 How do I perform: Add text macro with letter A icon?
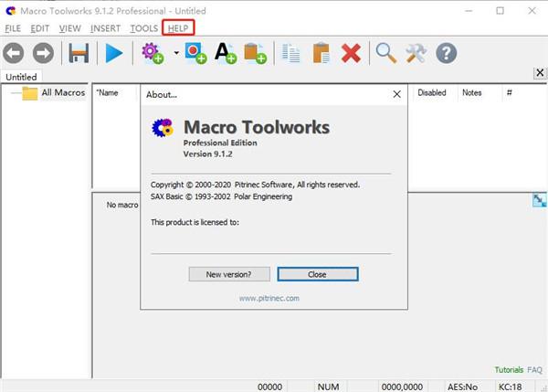point(226,53)
